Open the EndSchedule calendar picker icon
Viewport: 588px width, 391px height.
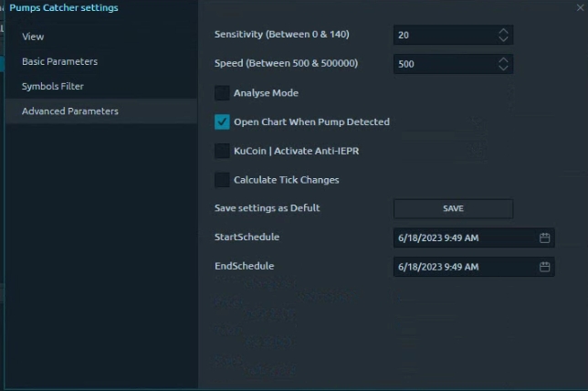click(x=544, y=267)
